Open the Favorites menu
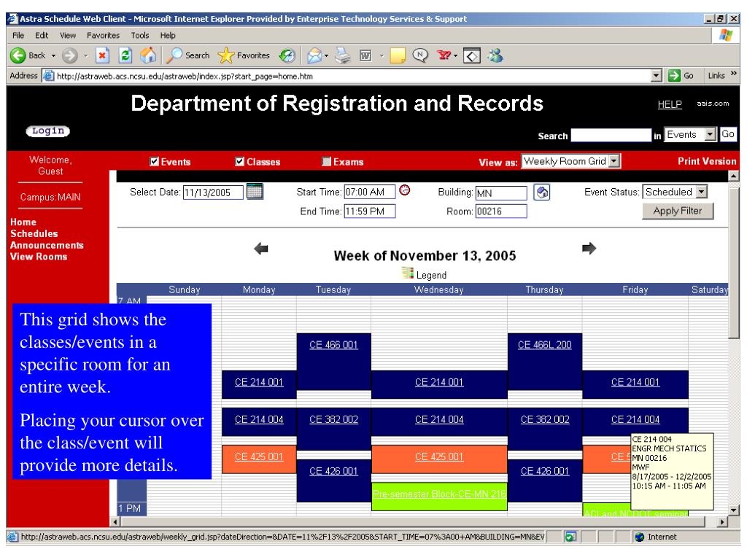Image resolution: width=747 pixels, height=560 pixels. (103, 35)
